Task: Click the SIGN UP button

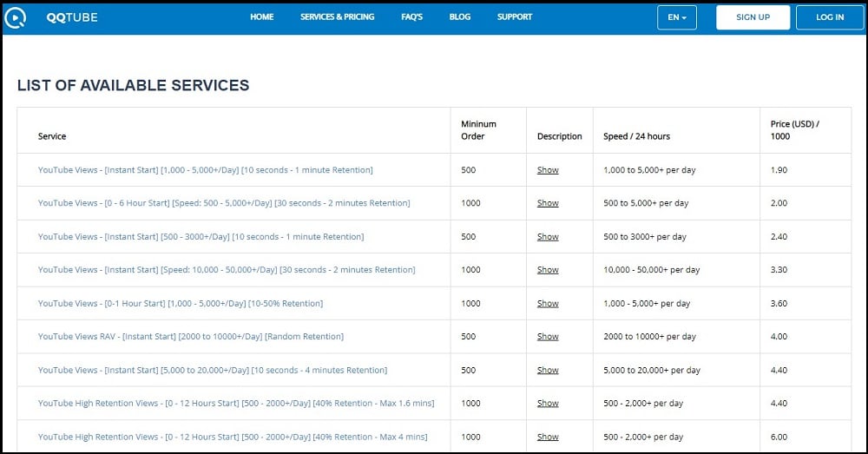Action: 753,17
